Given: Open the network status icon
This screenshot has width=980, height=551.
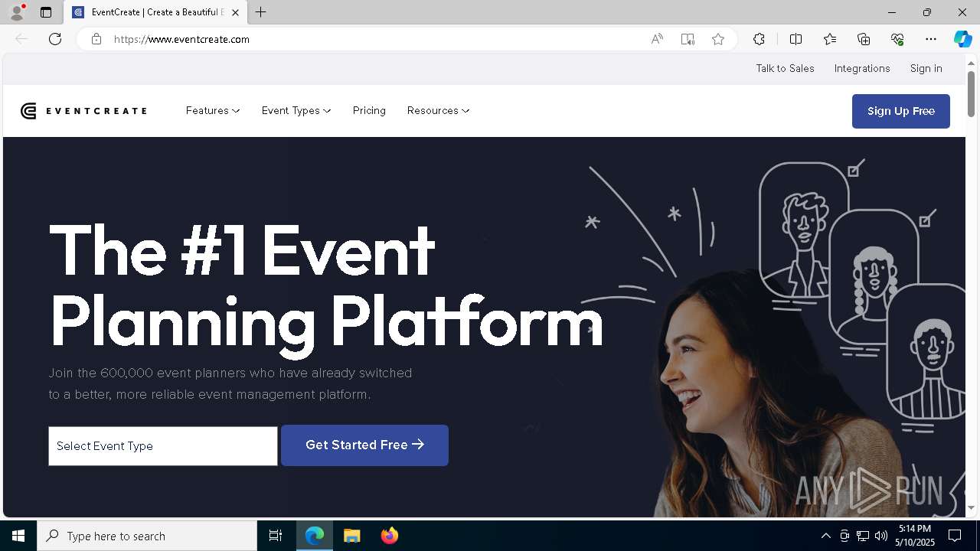Looking at the screenshot, I should pyautogui.click(x=863, y=536).
